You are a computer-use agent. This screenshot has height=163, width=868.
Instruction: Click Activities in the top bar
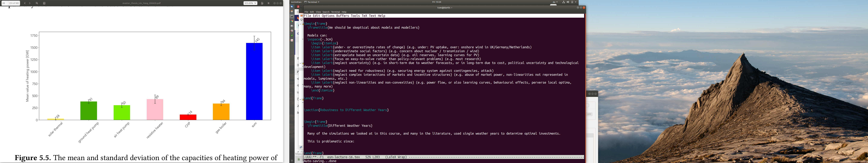click(x=296, y=2)
